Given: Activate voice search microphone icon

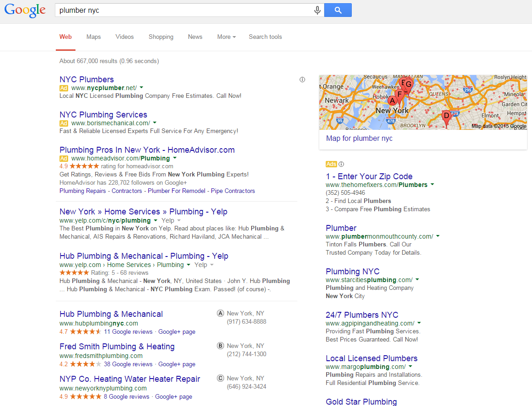Looking at the screenshot, I should (317, 10).
